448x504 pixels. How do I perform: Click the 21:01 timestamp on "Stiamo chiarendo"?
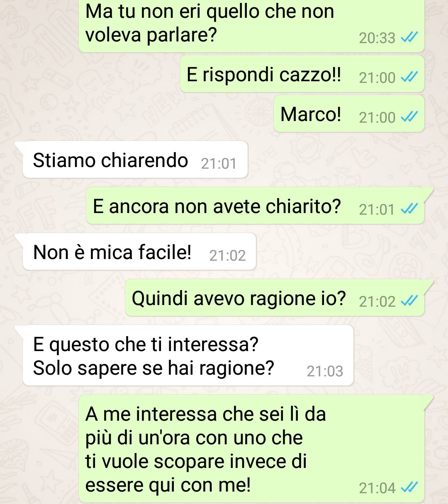[219, 164]
